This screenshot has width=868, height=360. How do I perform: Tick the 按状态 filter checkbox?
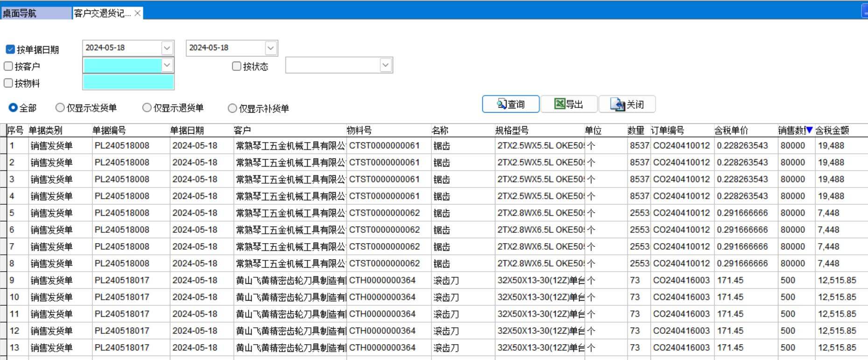[237, 66]
